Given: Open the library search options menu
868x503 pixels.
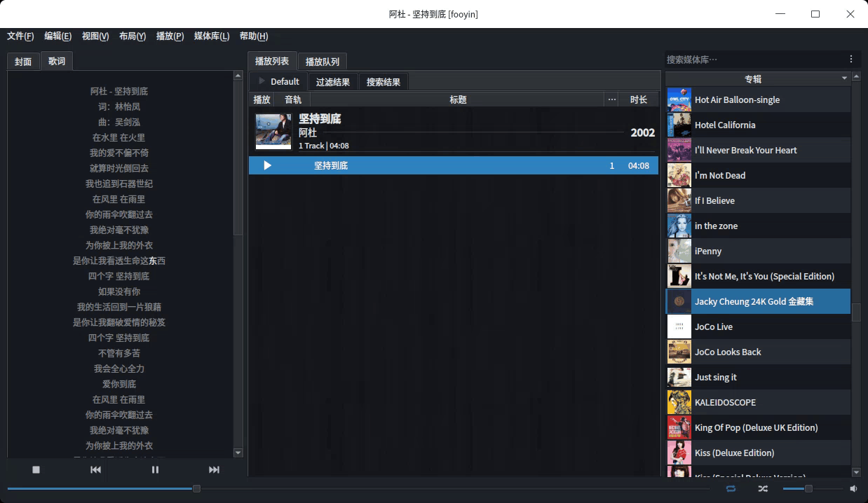Looking at the screenshot, I should click(x=851, y=60).
